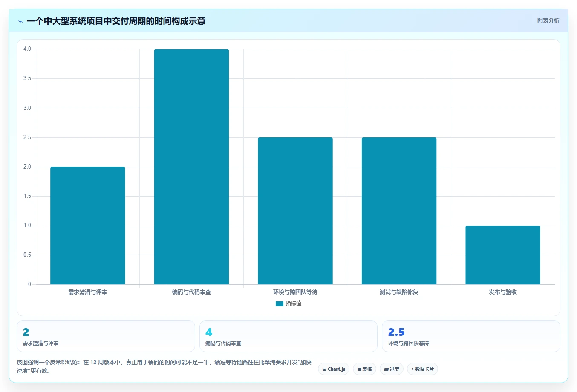577x392 pixels.
Task: Click the lightning icon beside the chart title
Action: click(20, 21)
